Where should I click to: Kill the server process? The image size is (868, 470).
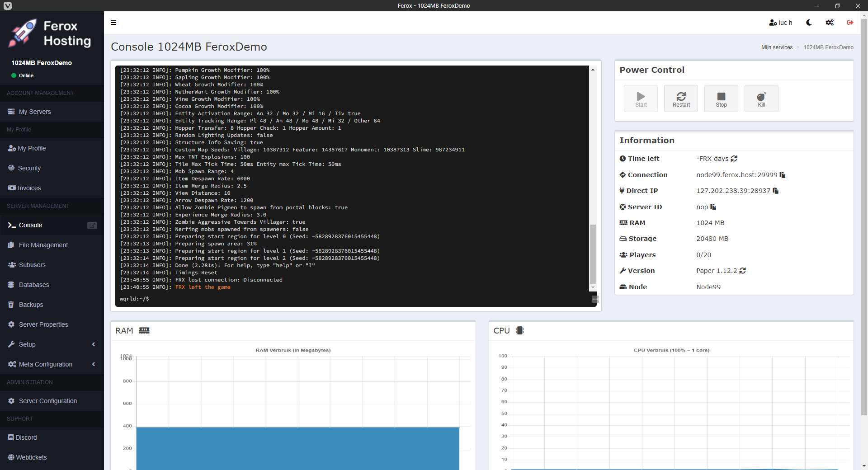[761, 99]
